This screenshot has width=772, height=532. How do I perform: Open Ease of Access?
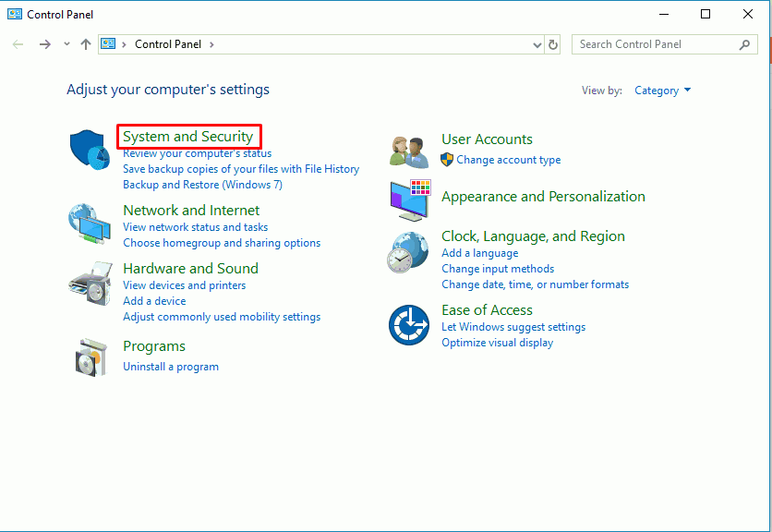tap(487, 310)
